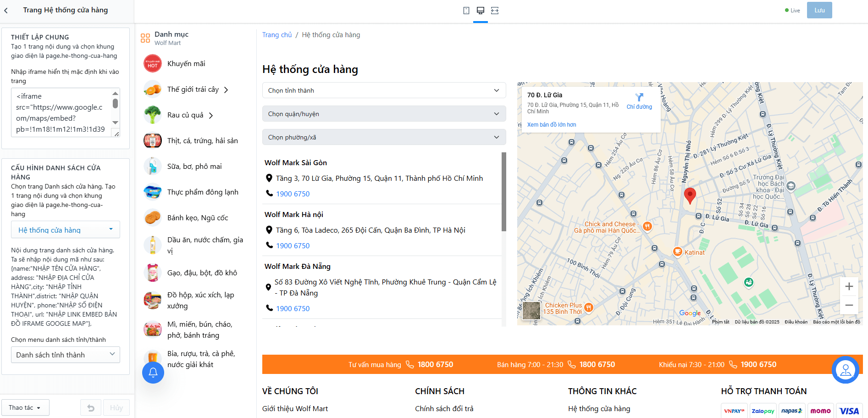868x418 pixels.
Task: Select Gạo, đậu, bột, đồ khô category
Action: pos(202,273)
